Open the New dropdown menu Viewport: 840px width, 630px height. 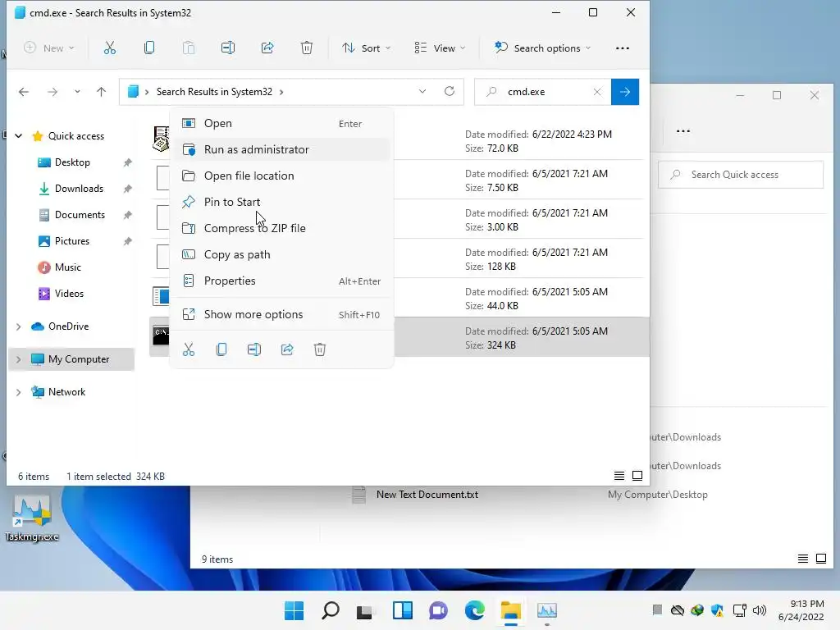tap(49, 48)
